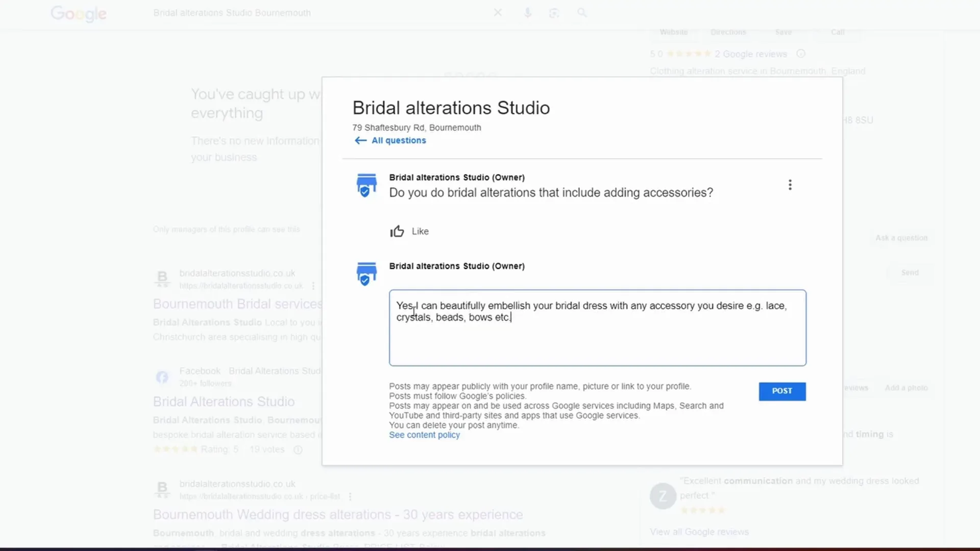Click inside the answer text box
The width and height of the screenshot is (980, 551).
click(597, 328)
